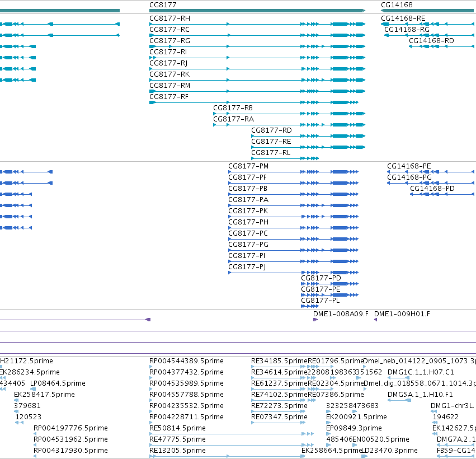Select EST LP08464.5prime
The image size is (476, 459).
pos(58,383)
